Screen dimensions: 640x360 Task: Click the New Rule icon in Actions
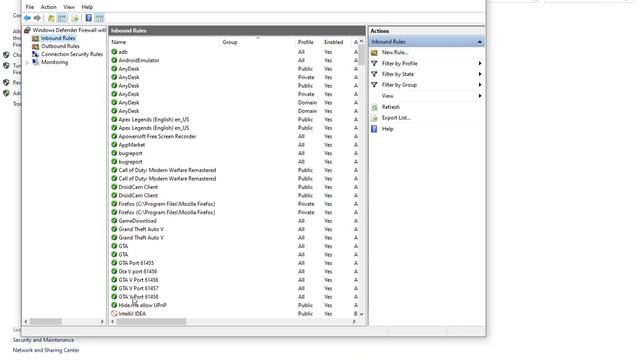(374, 53)
